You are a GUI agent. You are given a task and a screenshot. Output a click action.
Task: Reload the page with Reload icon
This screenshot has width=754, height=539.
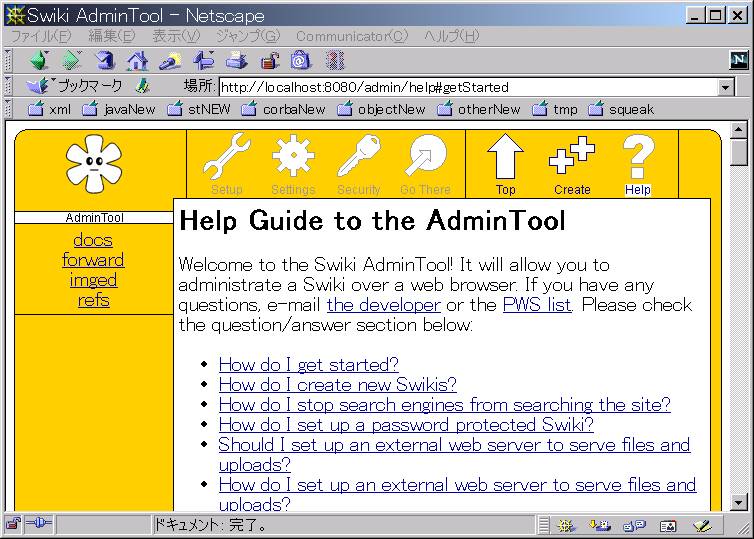(105, 61)
